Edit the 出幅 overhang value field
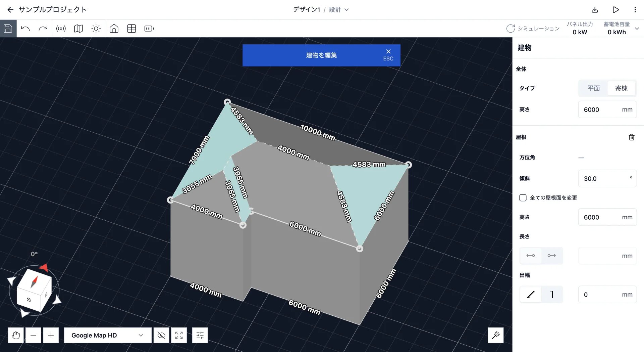This screenshot has height=352, width=644. (x=607, y=295)
